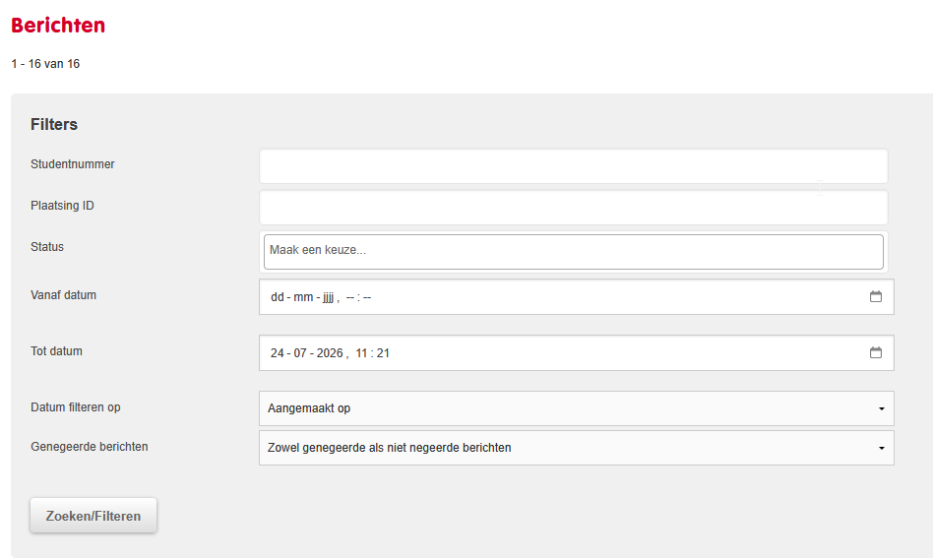Click the Plaatsing ID field label
This screenshot has height=560, width=933.
[62, 206]
